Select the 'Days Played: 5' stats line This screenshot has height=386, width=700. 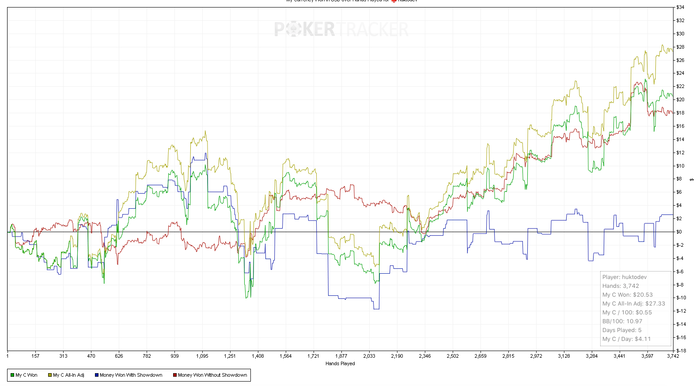pyautogui.click(x=622, y=330)
